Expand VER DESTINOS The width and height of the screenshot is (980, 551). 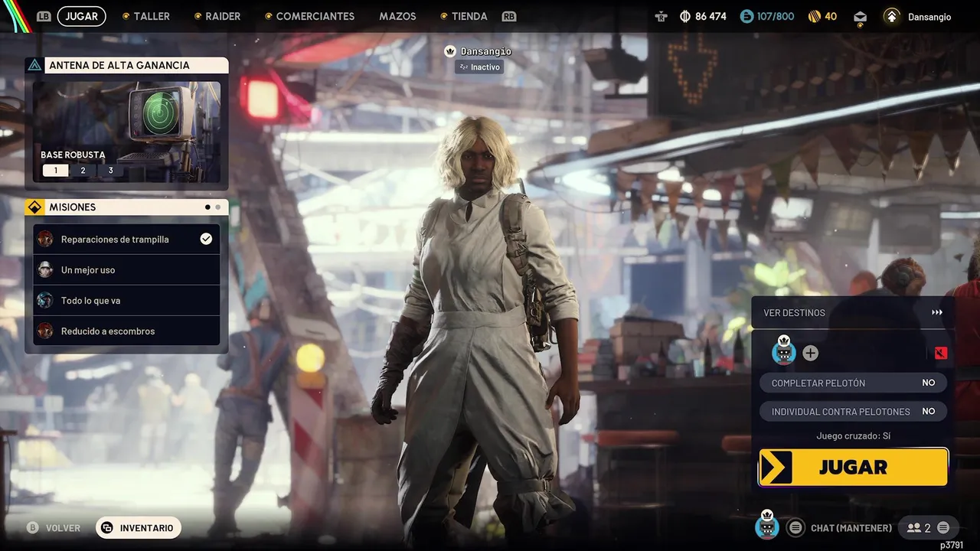coord(852,312)
